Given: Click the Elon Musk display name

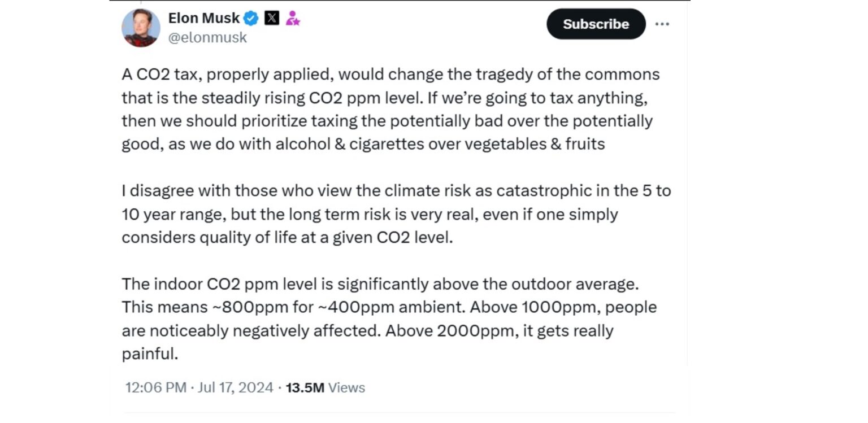Looking at the screenshot, I should tap(204, 18).
